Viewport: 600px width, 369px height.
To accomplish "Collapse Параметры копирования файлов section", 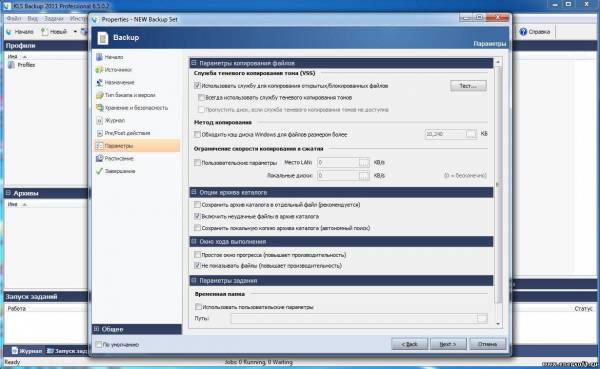I will [x=194, y=63].
